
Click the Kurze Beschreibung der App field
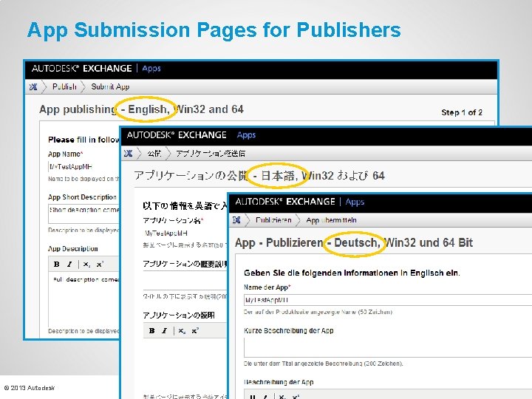[388, 347]
